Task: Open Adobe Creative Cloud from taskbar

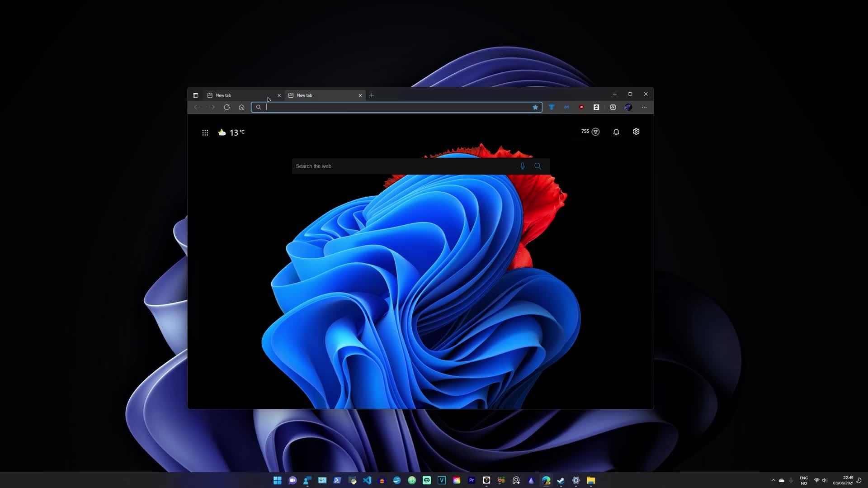Action: [x=457, y=480]
